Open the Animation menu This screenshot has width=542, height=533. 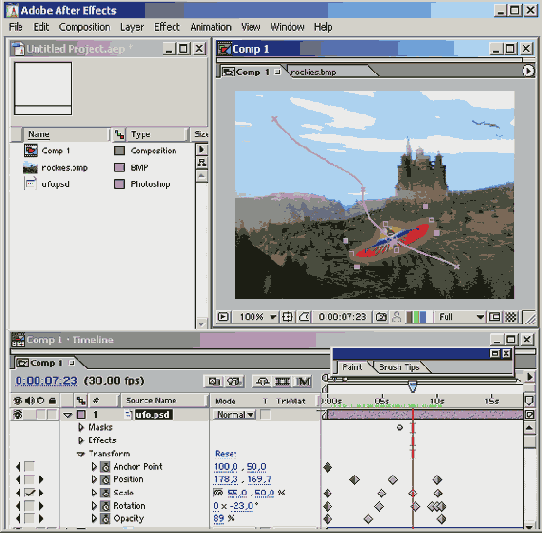coord(211,27)
